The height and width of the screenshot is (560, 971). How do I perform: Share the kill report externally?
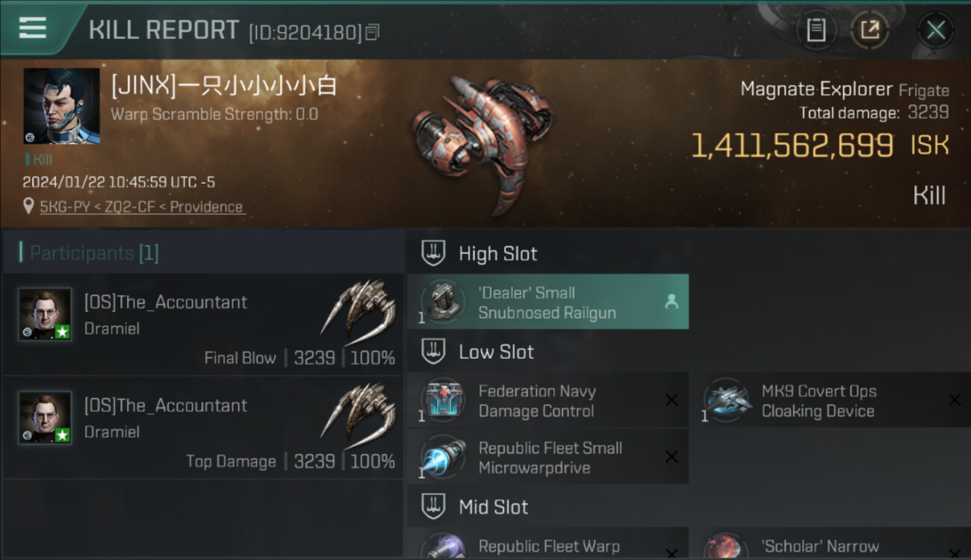870,30
